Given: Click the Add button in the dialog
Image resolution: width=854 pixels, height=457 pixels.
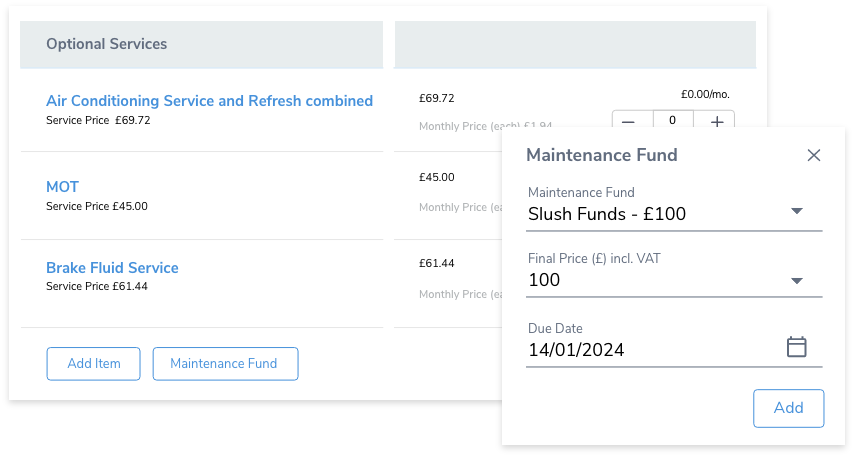Looking at the screenshot, I should click(788, 408).
